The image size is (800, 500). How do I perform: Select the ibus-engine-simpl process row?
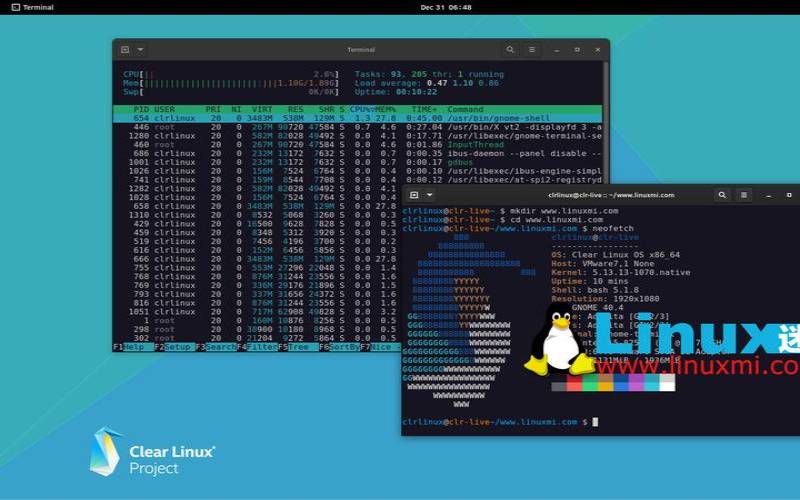point(357,171)
